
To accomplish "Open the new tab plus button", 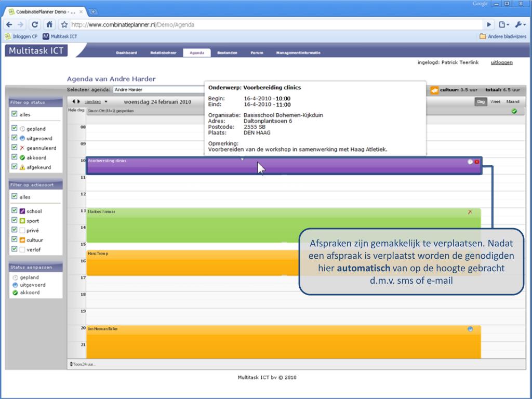I will tap(93, 12).
